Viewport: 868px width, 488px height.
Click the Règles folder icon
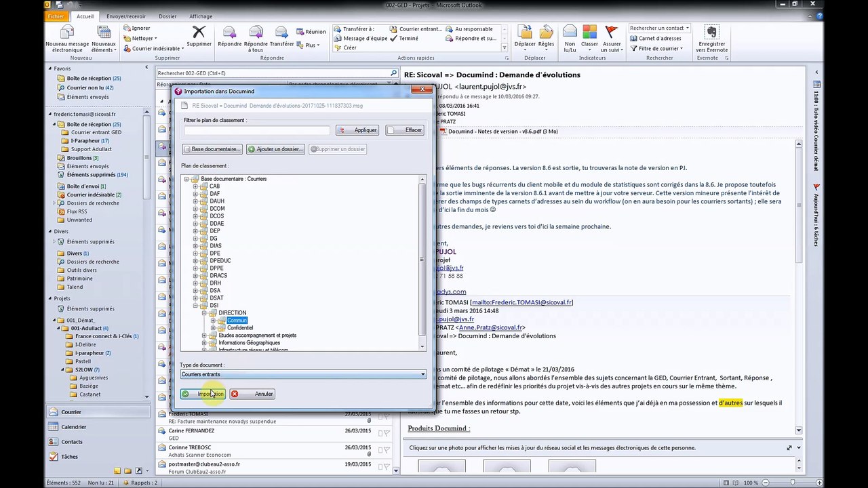point(546,32)
